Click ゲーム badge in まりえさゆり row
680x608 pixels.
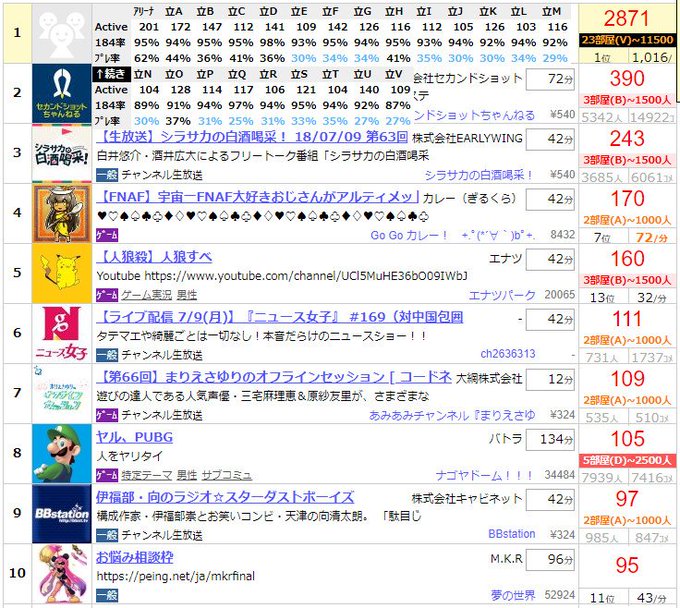(x=107, y=415)
